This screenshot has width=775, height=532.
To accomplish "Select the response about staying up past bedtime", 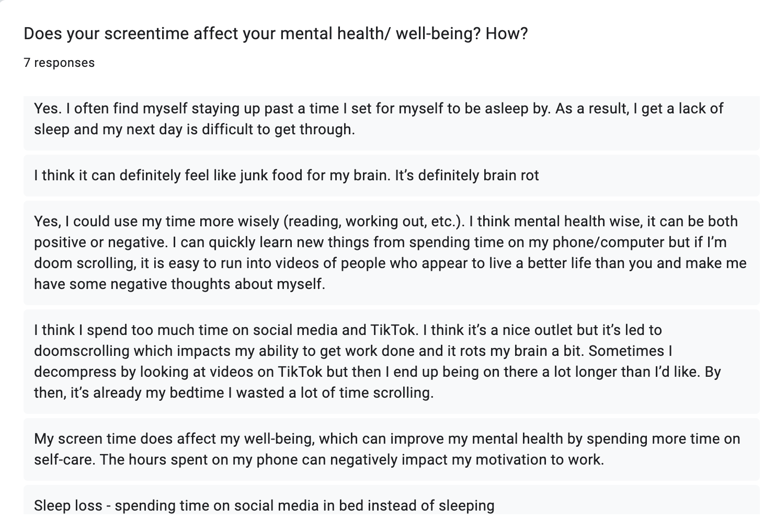I will (391, 123).
